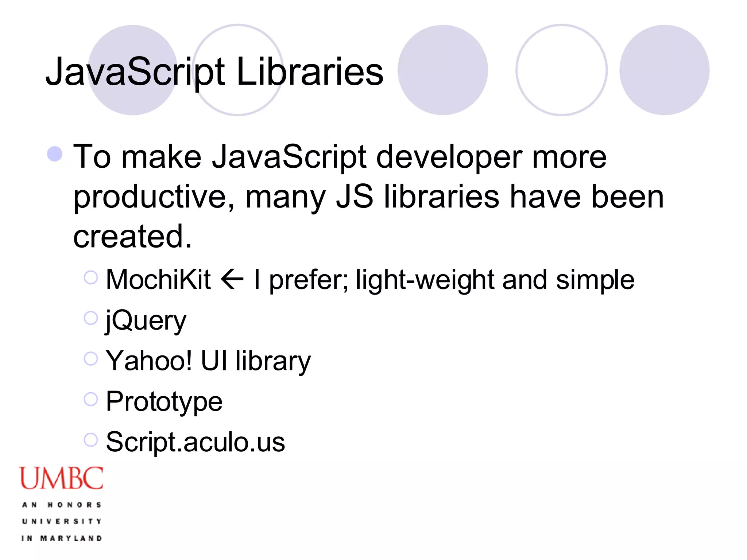Click the jQuery list item
747x560 pixels.
pyautogui.click(x=146, y=321)
